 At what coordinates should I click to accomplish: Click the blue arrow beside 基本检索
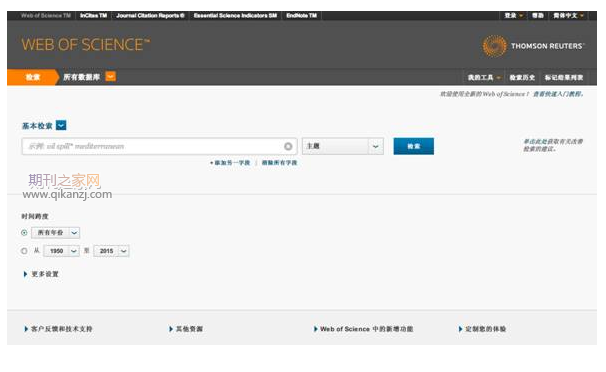[x=61, y=125]
